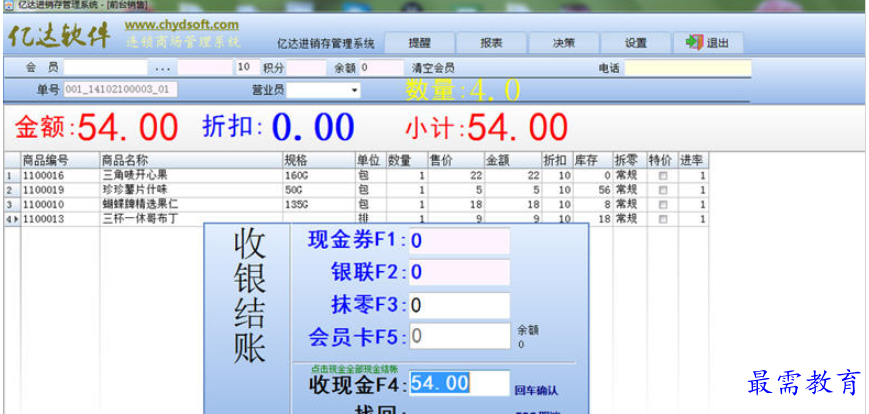Image resolution: width=869 pixels, height=414 pixels.
Task: Toggle 特价 checkbox for 珍珍薯片什味
Action: point(663,190)
